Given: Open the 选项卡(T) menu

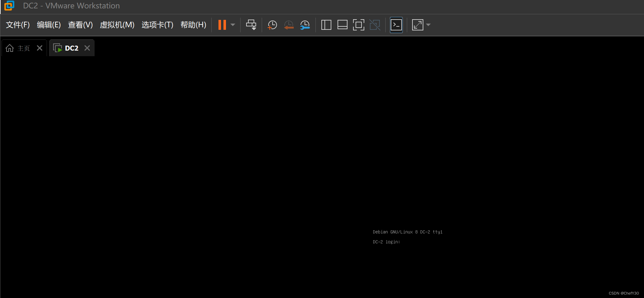Looking at the screenshot, I should point(157,25).
